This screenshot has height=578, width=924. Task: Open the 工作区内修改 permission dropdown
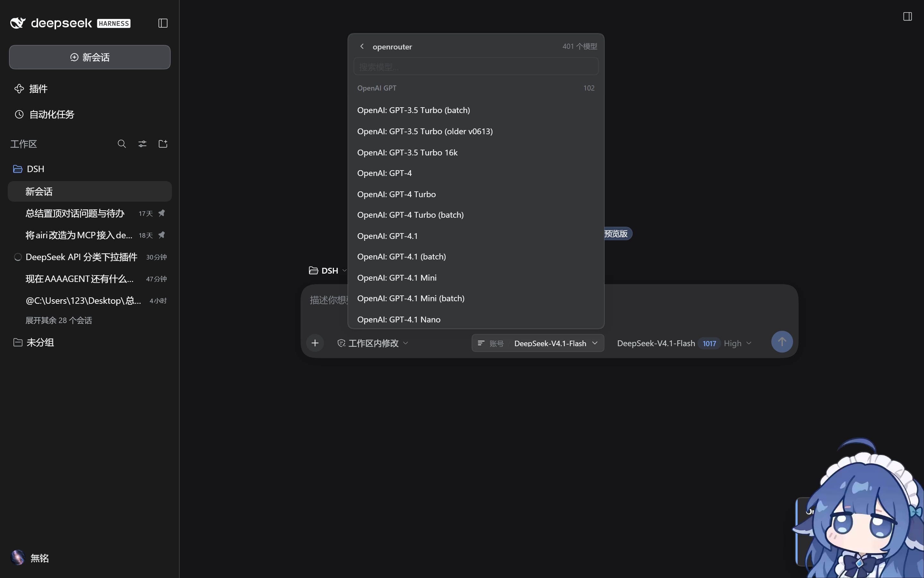[373, 343]
